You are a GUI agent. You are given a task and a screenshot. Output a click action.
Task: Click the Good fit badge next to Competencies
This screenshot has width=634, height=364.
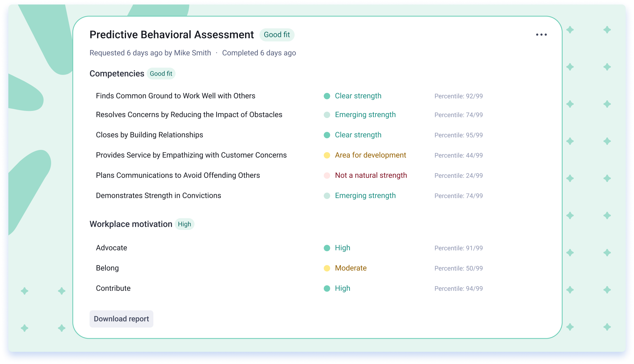point(161,74)
